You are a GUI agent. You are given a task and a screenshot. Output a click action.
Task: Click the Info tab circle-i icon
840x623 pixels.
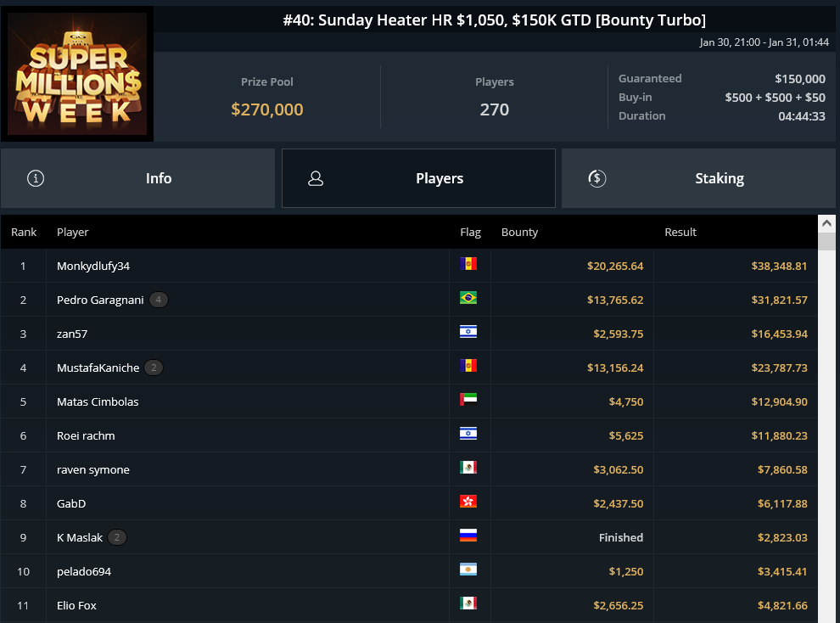pos(36,178)
